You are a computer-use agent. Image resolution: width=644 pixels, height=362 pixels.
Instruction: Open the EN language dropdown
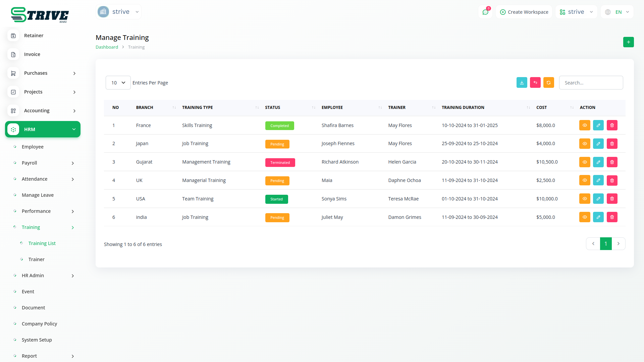tap(617, 12)
